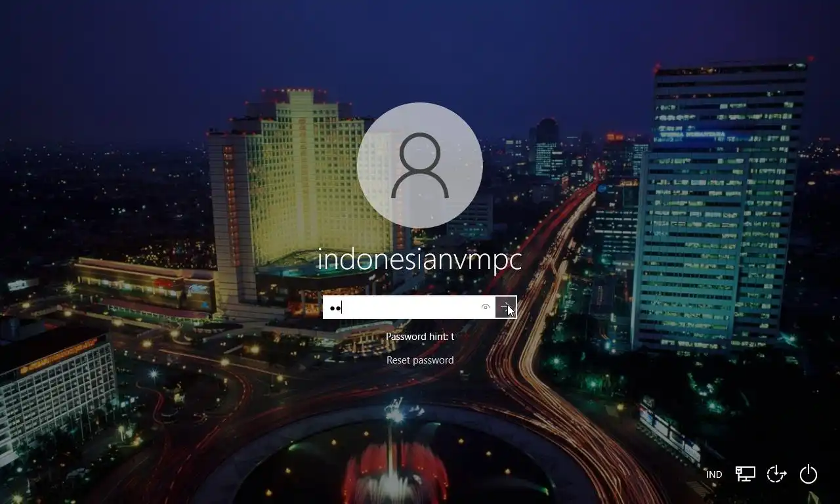Click the indonesianvmpc username text
Viewport: 840px width, 504px height.
[420, 259]
